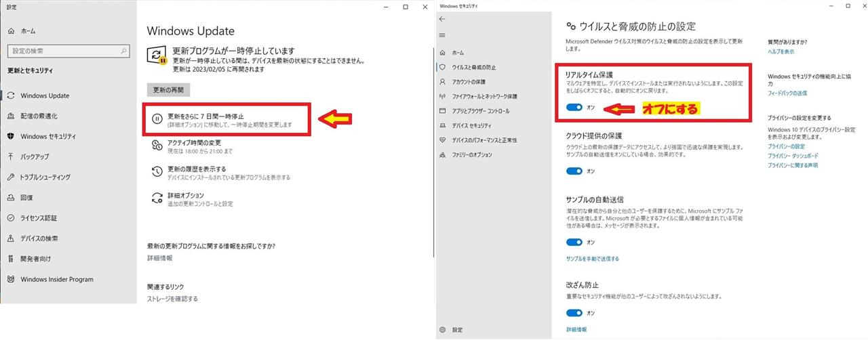Click the history icon for 更新の履歴を表示する

click(x=157, y=172)
